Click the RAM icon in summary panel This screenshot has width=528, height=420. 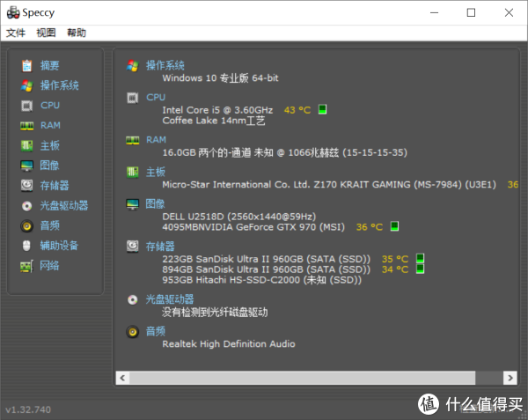click(x=132, y=141)
